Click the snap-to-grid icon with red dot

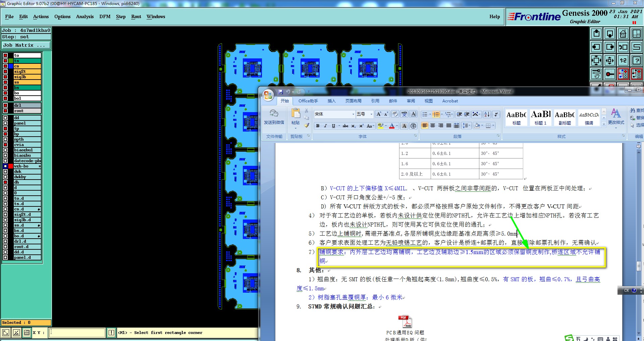[610, 74]
